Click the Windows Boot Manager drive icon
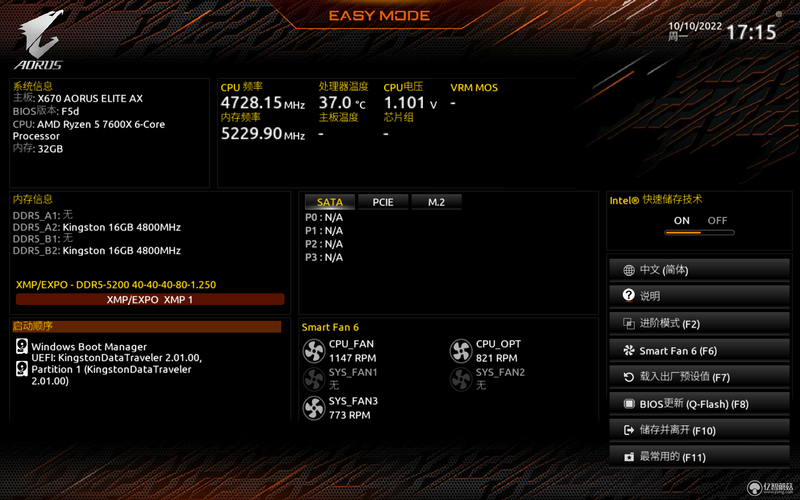 pos(21,346)
